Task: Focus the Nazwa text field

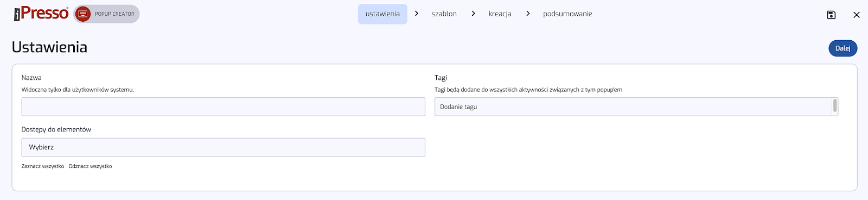Action: pos(224,107)
